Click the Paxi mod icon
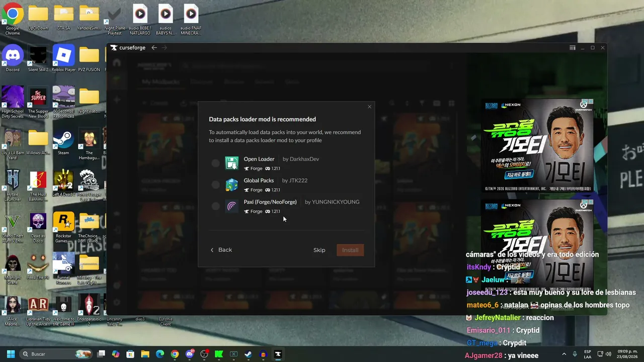This screenshot has height=362, width=644. 231,206
